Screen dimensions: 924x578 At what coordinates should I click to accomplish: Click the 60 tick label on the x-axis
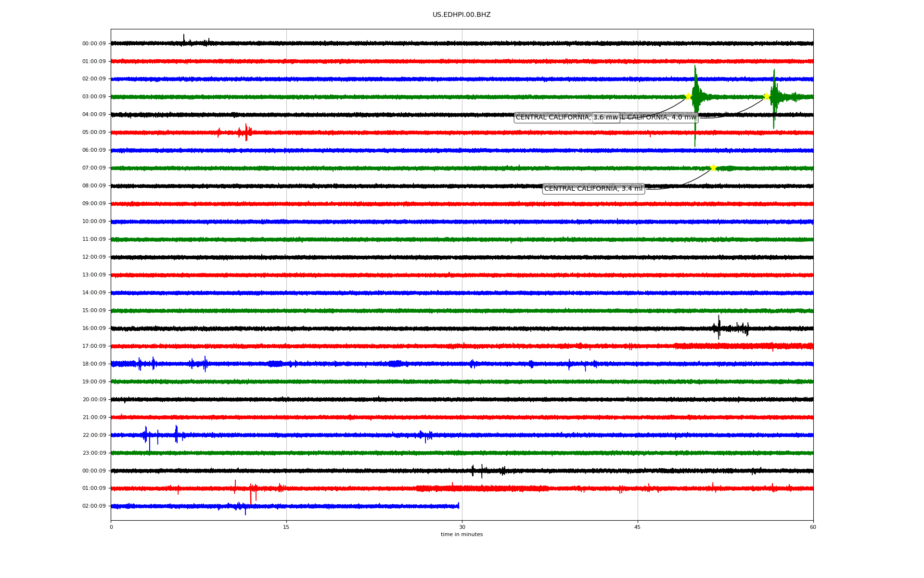coord(812,527)
